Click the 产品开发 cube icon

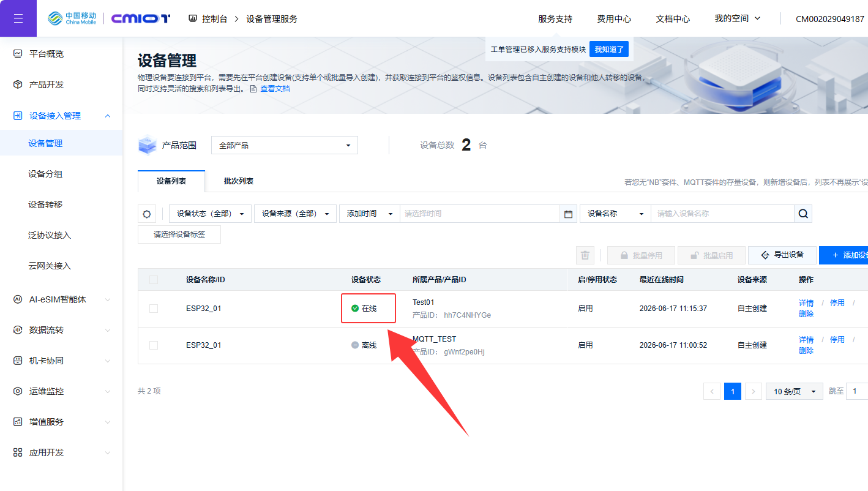click(x=18, y=84)
